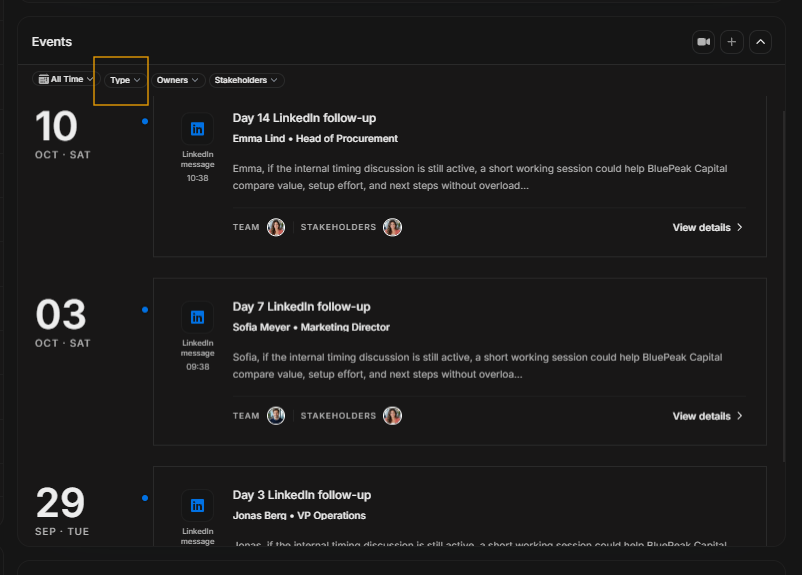
Task: Click the Events list vertical scrollbar
Action: (x=784, y=286)
